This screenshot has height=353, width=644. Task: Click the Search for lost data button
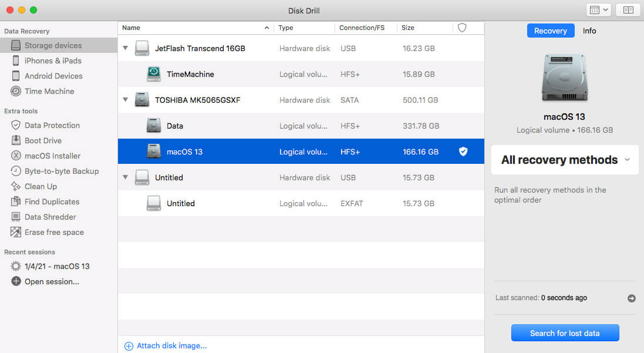pyautogui.click(x=565, y=333)
